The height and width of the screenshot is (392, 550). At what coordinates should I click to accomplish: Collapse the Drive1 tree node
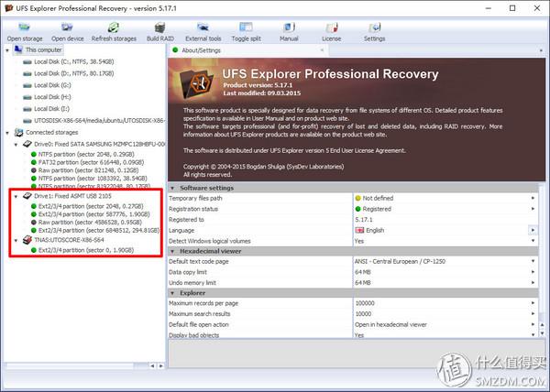(16, 196)
